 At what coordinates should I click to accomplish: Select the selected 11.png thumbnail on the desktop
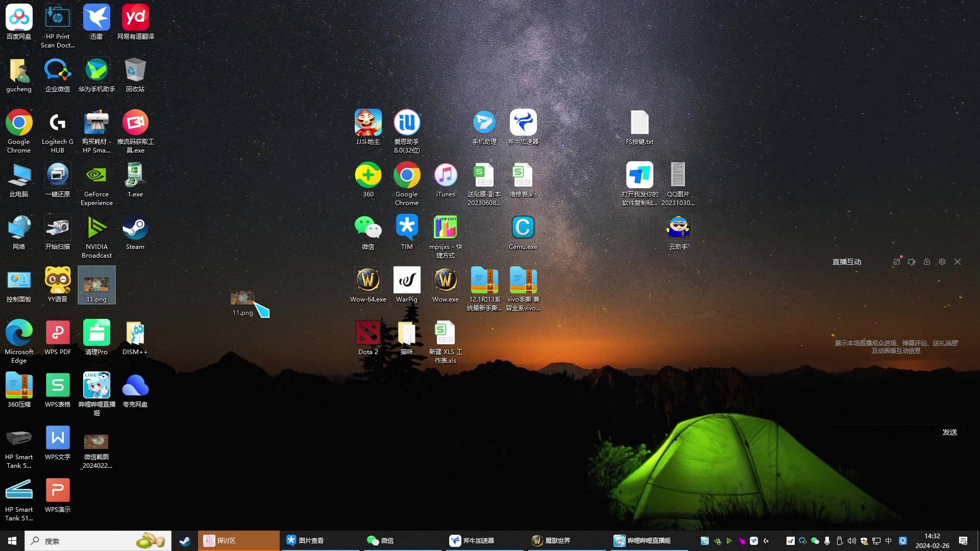click(96, 285)
